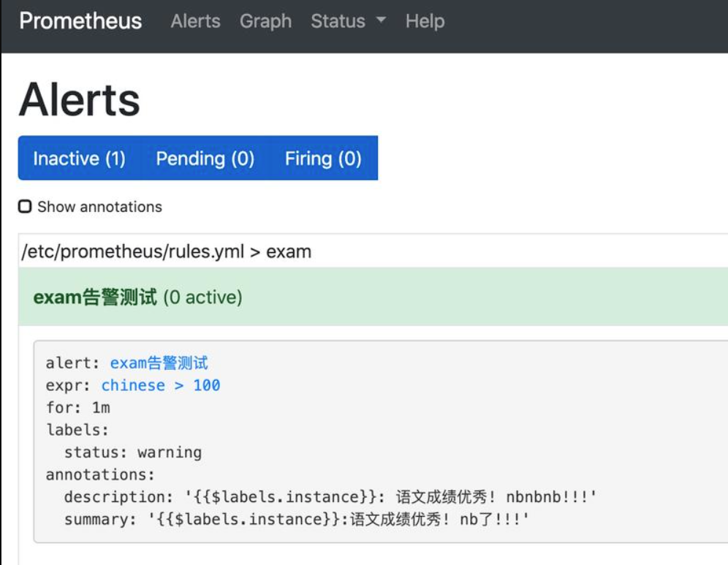This screenshot has height=565, width=728.
Task: Click the 'for: 1m' rule line
Action: [x=78, y=408]
